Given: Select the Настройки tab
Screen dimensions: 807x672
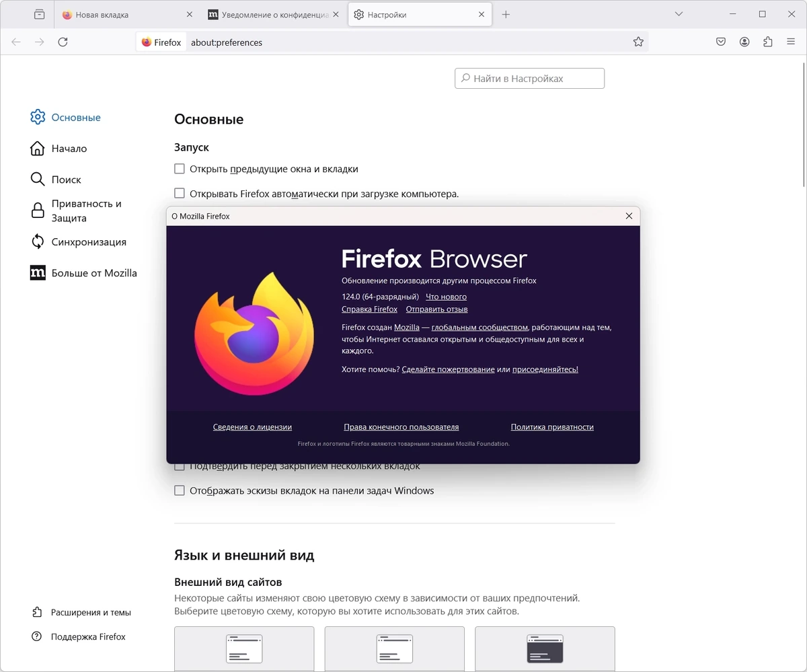Looking at the screenshot, I should 420,14.
